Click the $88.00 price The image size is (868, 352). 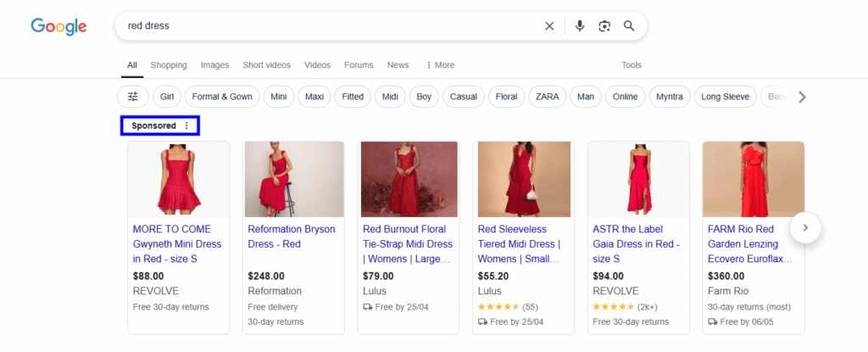tap(148, 276)
